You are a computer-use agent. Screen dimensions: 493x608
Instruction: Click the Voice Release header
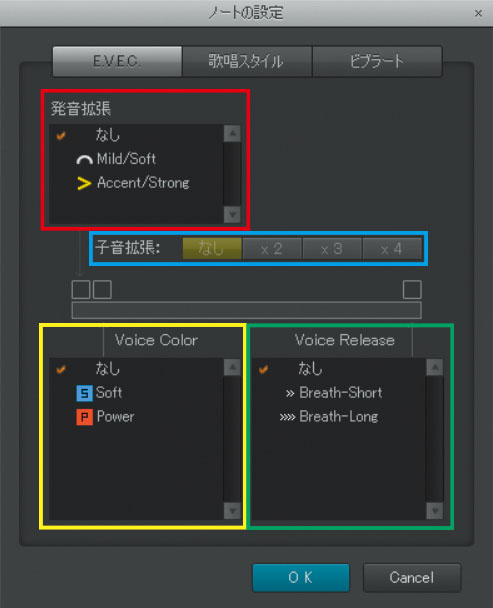tap(344, 340)
